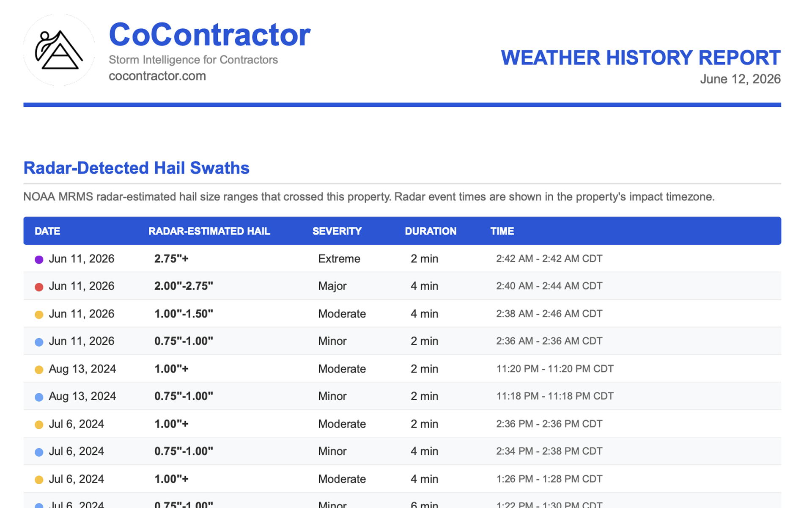This screenshot has width=812, height=508.
Task: Click the Major severity cell
Action: [332, 286]
